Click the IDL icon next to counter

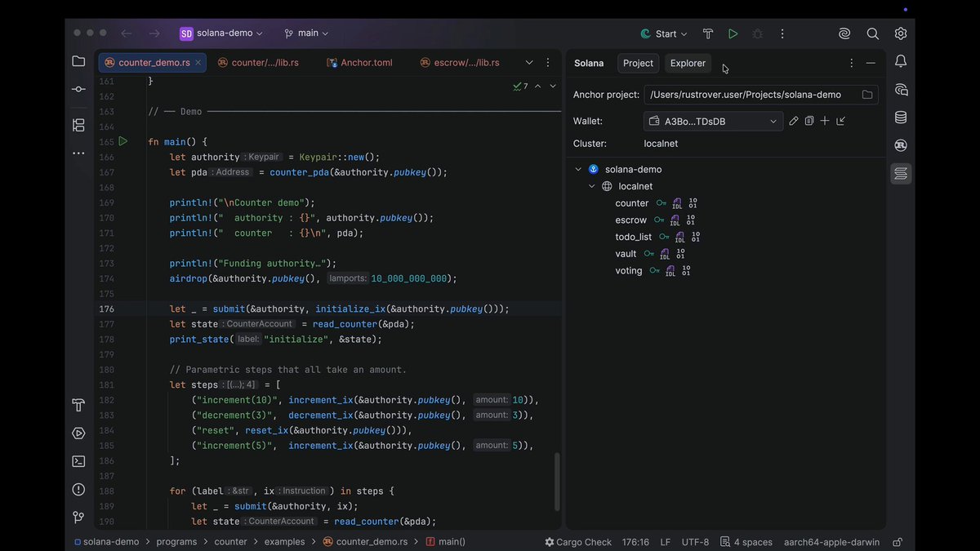677,203
